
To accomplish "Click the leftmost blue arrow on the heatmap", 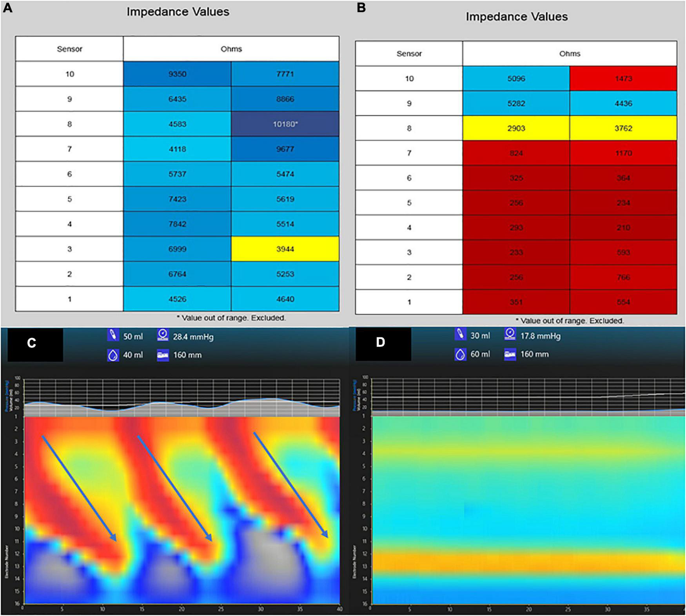I will [79, 488].
